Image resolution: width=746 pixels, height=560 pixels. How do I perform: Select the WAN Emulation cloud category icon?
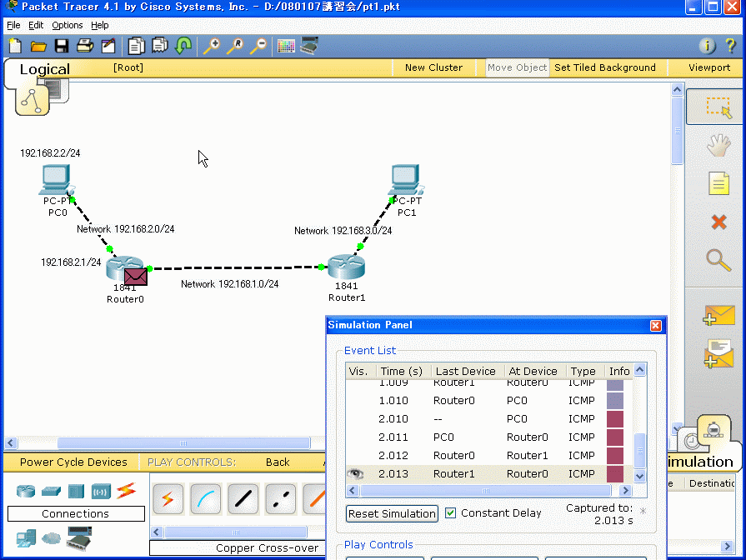pos(51,538)
